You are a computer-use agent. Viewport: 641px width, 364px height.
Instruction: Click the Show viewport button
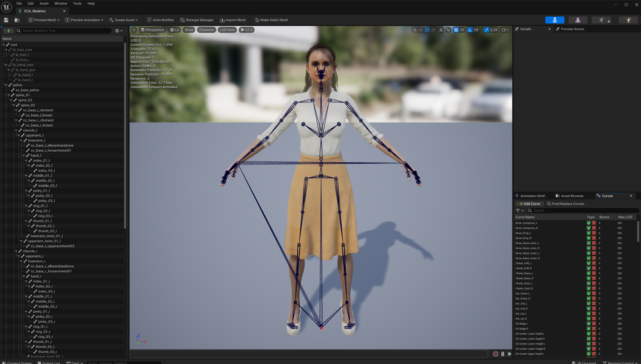point(189,30)
